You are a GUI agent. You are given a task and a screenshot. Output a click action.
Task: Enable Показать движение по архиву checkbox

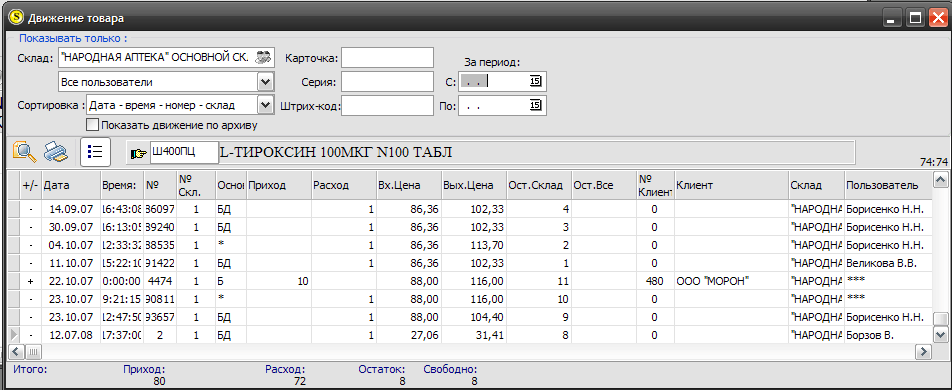coord(92,125)
